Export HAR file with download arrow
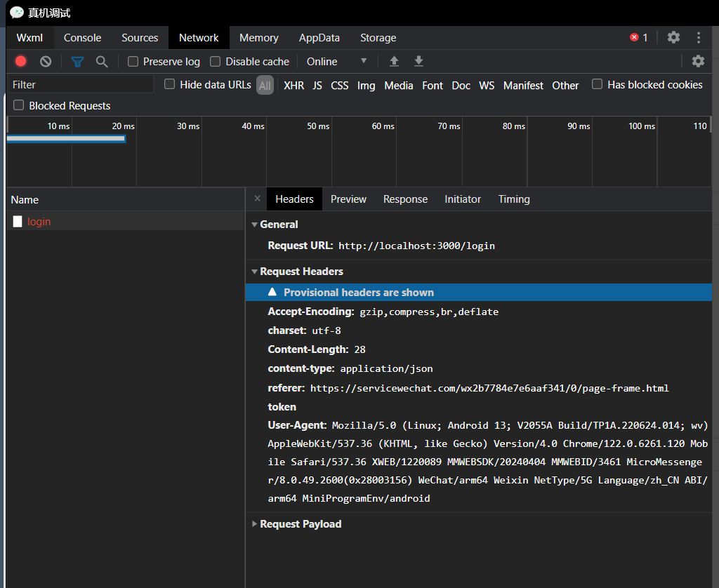The height and width of the screenshot is (588, 719). (418, 62)
